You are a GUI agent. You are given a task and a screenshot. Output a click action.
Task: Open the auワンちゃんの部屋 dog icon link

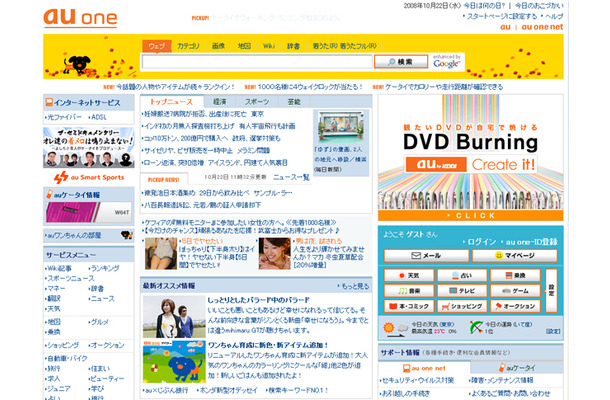pyautogui.click(x=126, y=235)
